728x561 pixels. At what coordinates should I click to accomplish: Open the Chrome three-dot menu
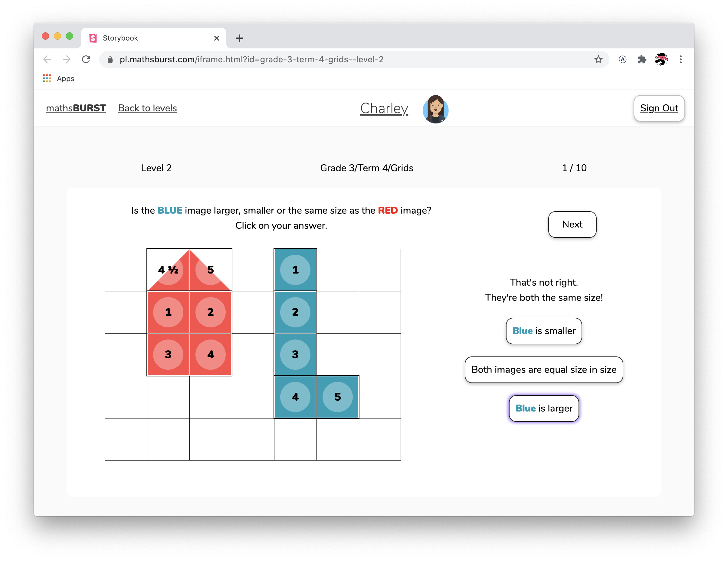(681, 59)
